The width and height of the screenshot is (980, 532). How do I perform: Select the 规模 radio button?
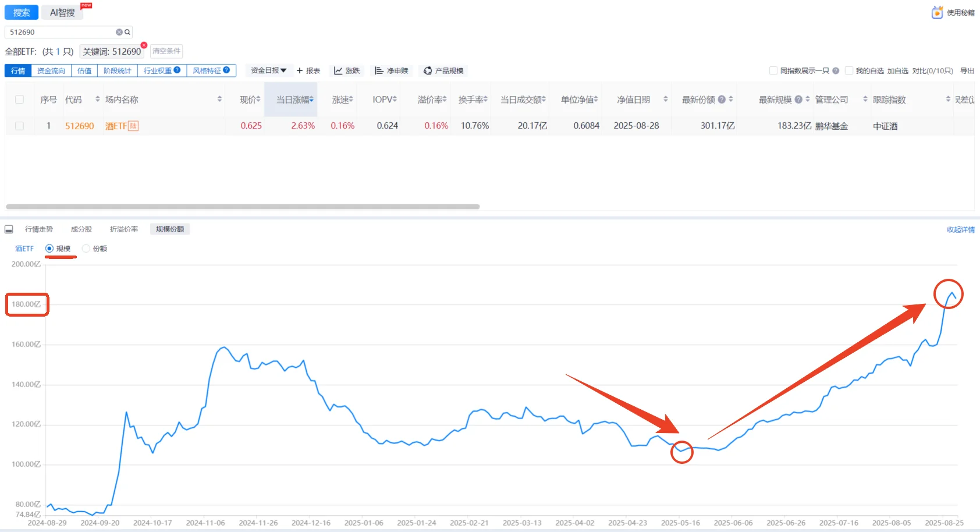click(49, 249)
